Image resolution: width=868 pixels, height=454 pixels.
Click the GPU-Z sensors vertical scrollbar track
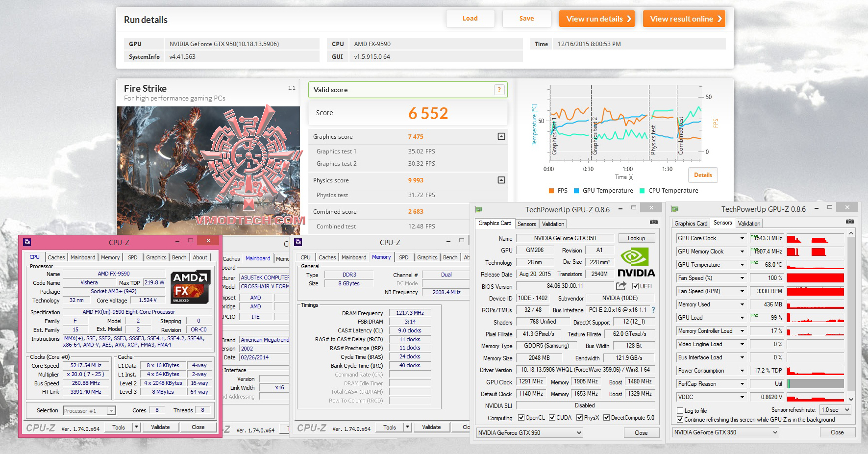(851, 316)
